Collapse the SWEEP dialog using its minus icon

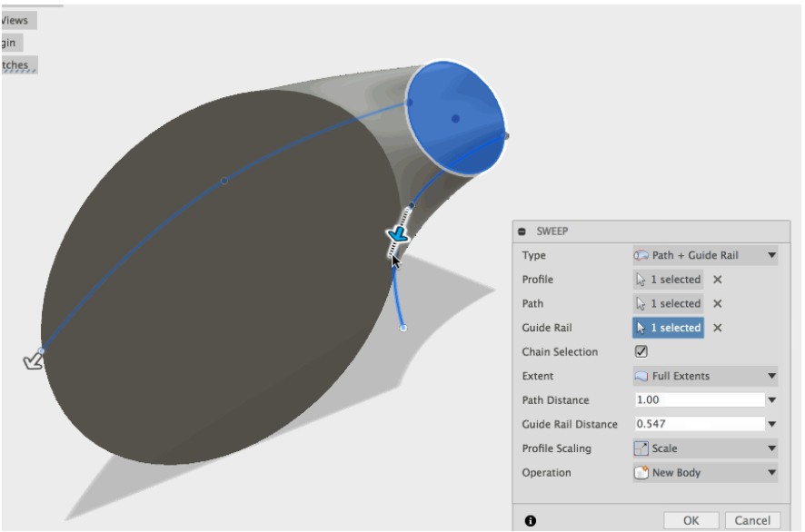522,232
